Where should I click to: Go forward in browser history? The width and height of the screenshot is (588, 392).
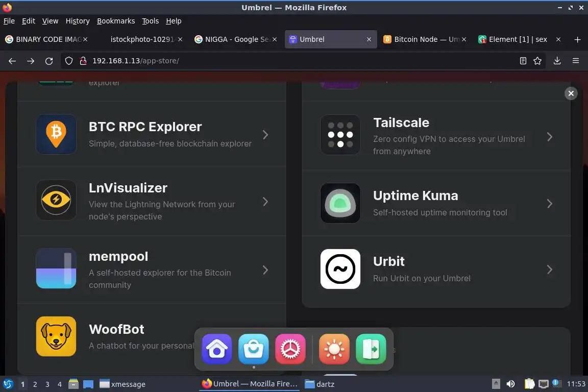tap(31, 61)
